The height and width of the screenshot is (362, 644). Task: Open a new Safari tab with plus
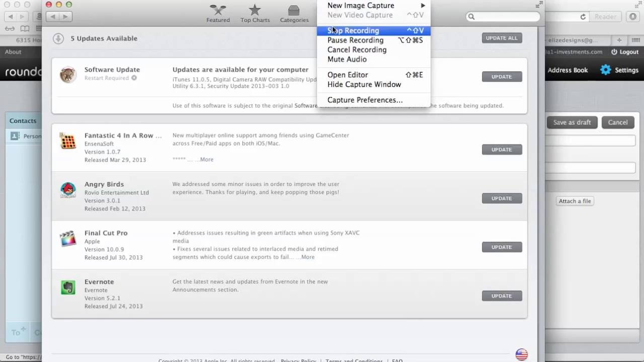tap(619, 40)
